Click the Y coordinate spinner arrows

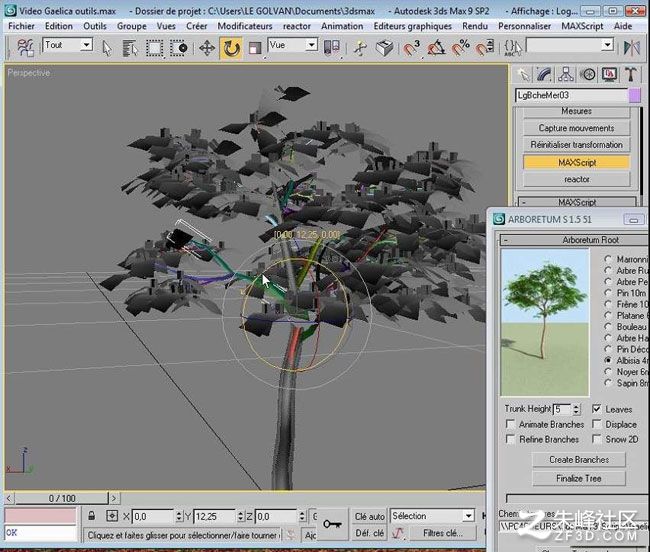pos(240,516)
